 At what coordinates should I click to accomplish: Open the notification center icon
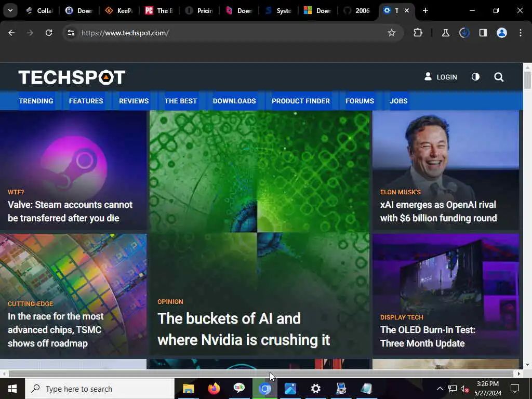pos(515,389)
